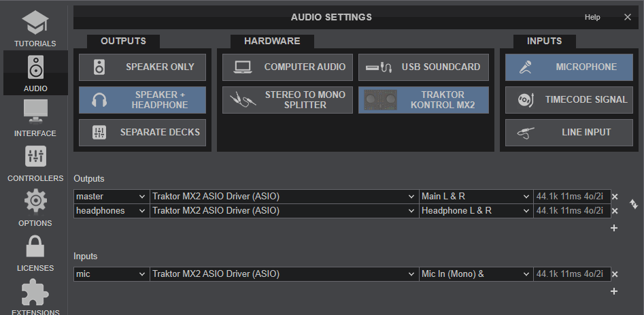Add a new output row with plus
This screenshot has width=644, height=315.
[x=614, y=228]
